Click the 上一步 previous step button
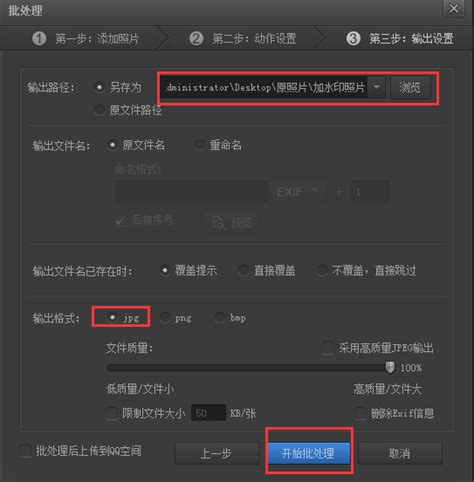 click(x=216, y=453)
